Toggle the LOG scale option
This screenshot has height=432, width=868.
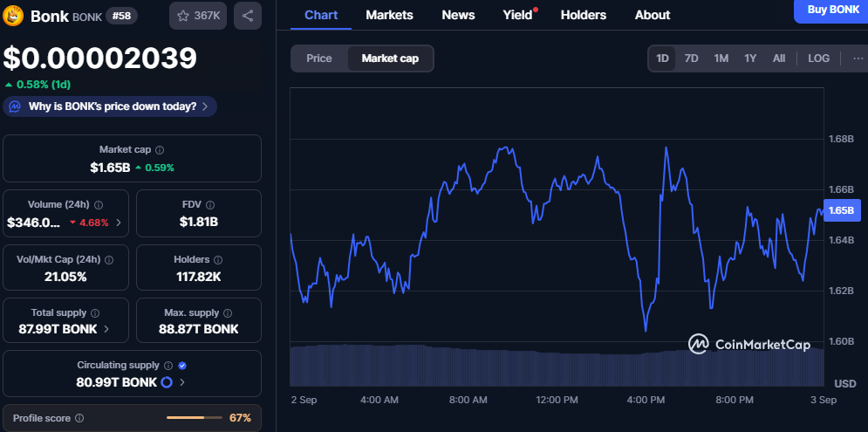click(818, 58)
